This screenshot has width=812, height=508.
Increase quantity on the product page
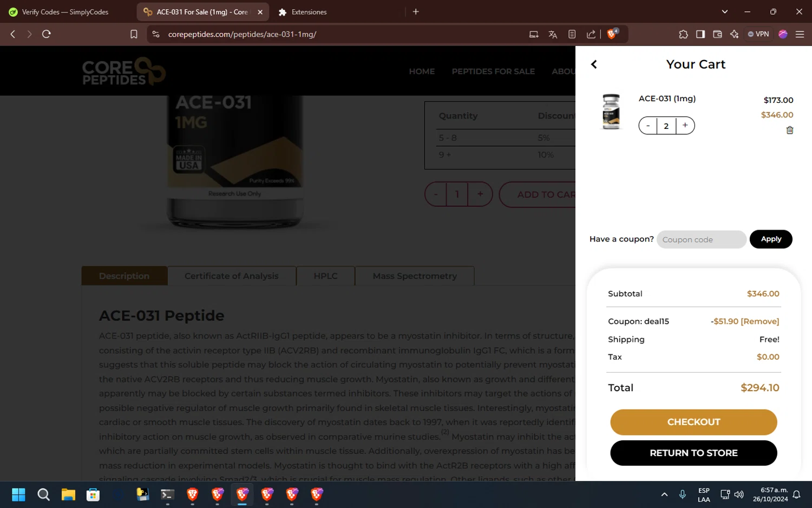480,194
